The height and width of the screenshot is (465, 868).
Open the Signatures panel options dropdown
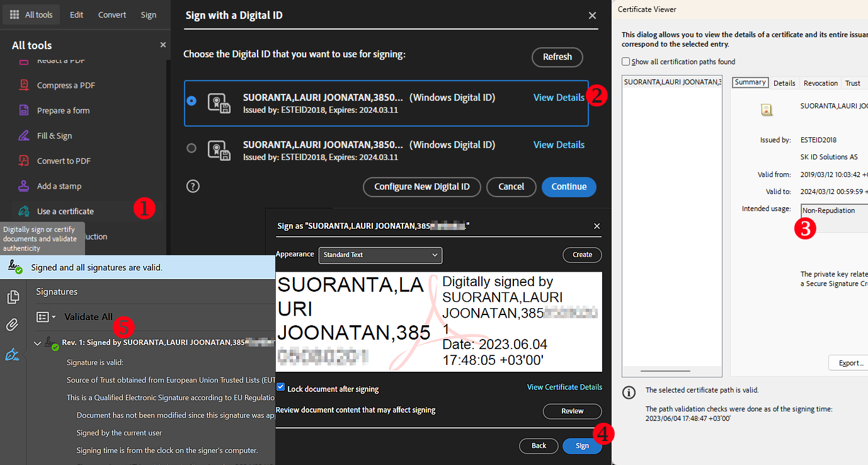click(46, 317)
